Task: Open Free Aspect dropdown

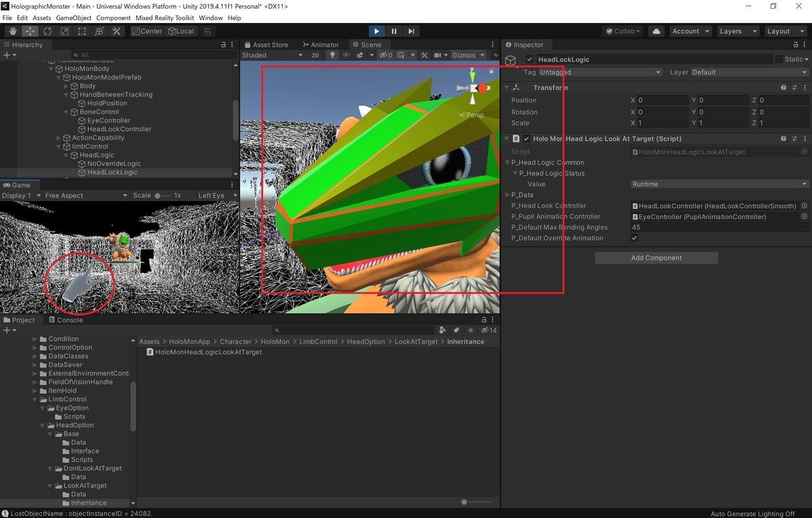Action: click(x=85, y=195)
